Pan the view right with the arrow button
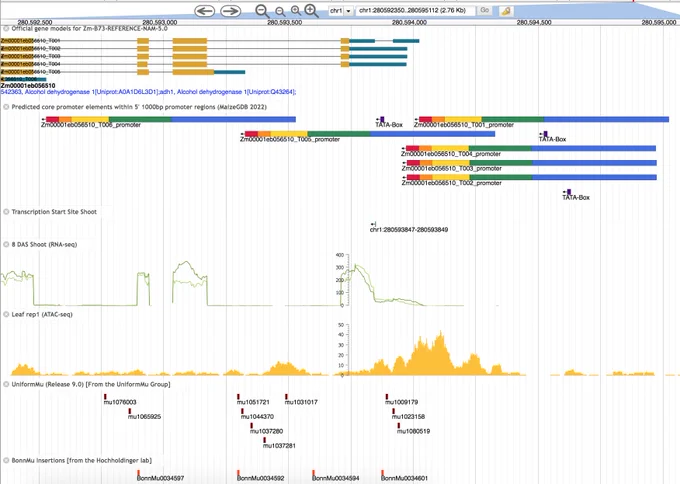The image size is (680, 484). tap(231, 11)
